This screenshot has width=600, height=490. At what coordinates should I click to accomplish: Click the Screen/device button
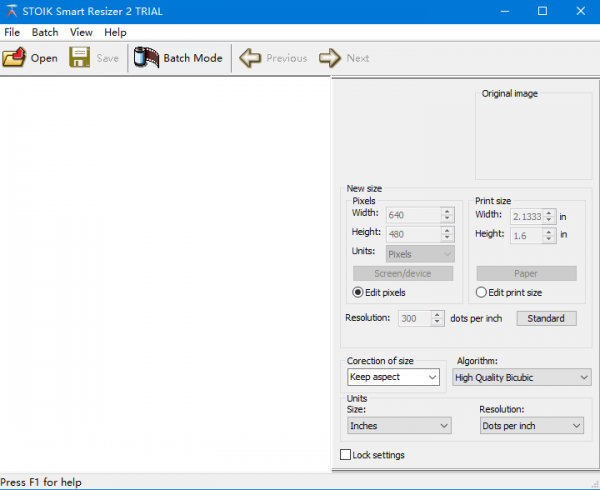click(403, 273)
